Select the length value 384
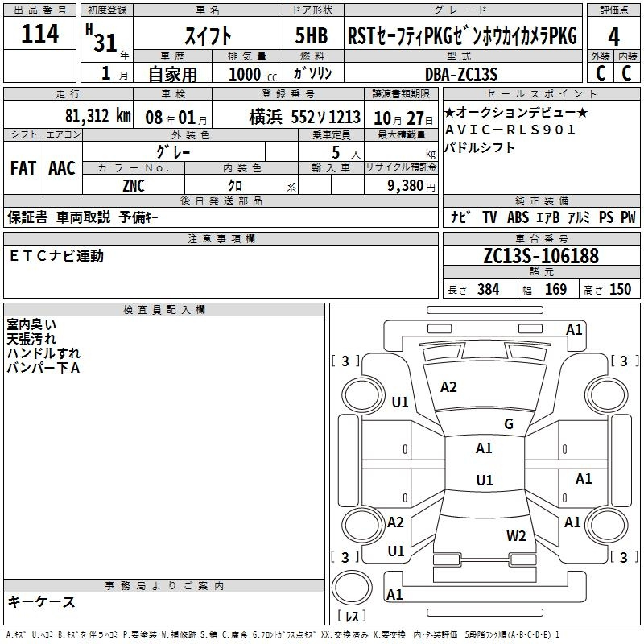 pos(488,289)
